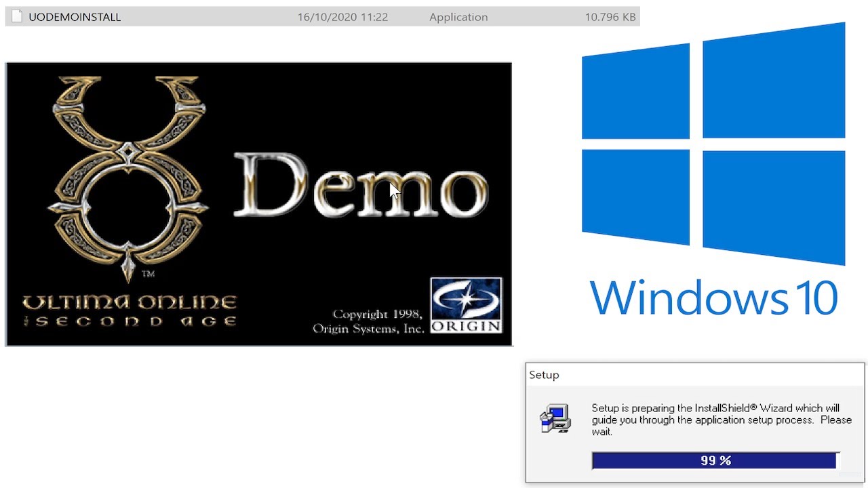868x488 pixels.
Task: Click the Copyright 1998 Origin Systems text
Action: tap(368, 321)
